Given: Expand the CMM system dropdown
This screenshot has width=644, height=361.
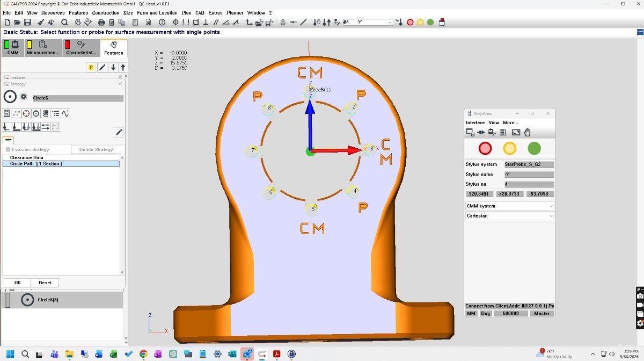Looking at the screenshot, I should (551, 206).
